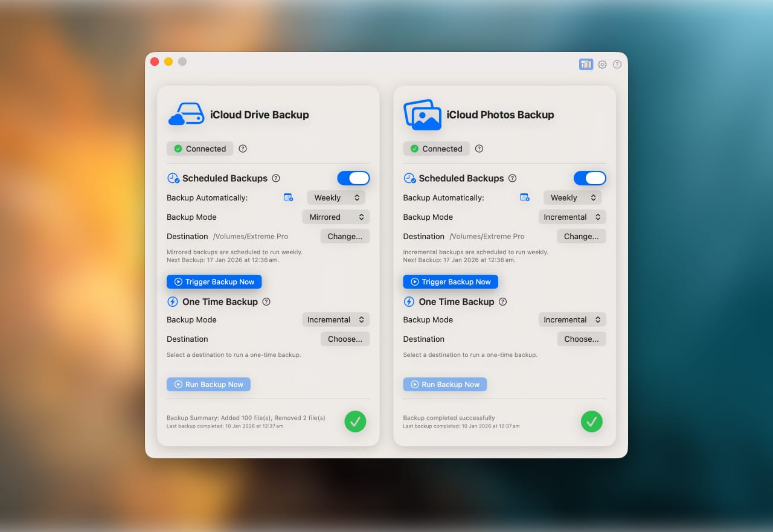The image size is (773, 532).
Task: Click green checkmark status in Photos panel
Action: [591, 421]
